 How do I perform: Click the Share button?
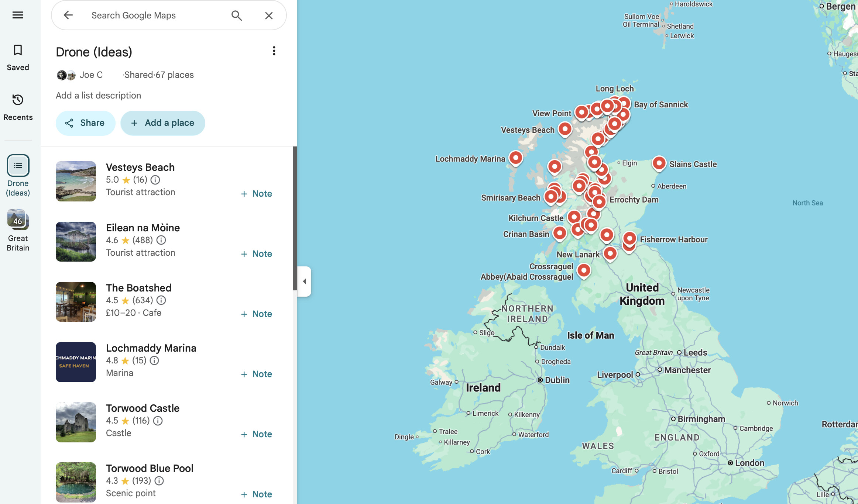[x=85, y=123]
